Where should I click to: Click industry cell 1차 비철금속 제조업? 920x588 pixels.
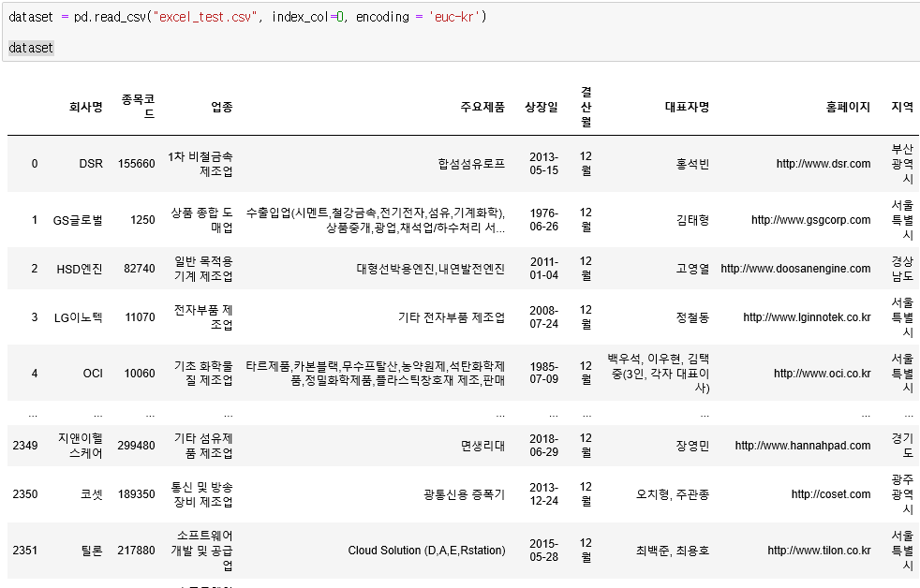pyautogui.click(x=200, y=164)
